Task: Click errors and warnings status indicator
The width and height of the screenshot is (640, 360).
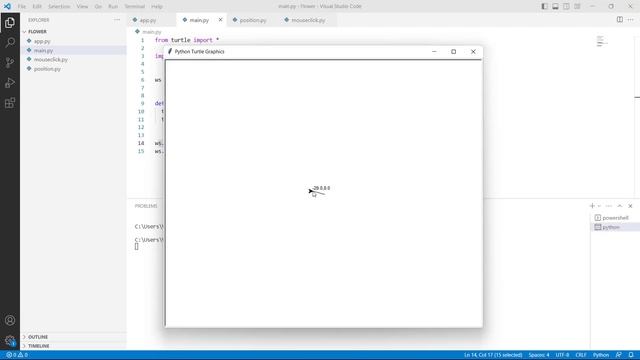Action: click(x=17, y=355)
